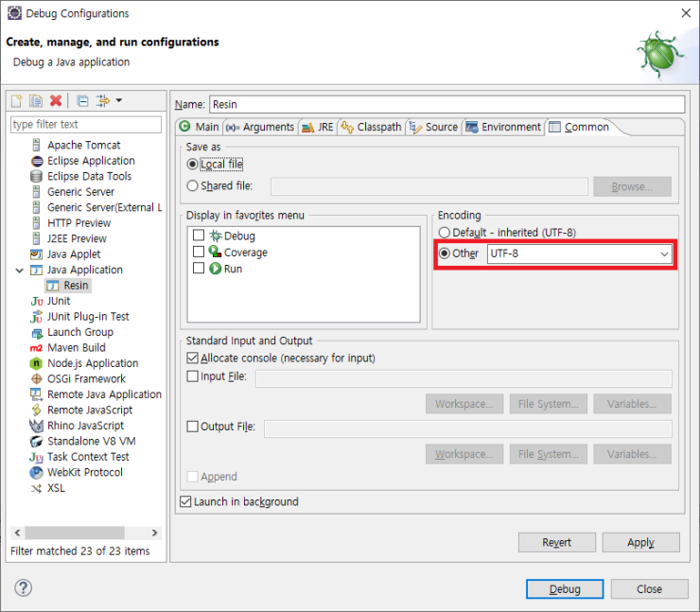Screen dimensions: 700x612
Task: Delete selected configuration with red X icon
Action: [56, 101]
